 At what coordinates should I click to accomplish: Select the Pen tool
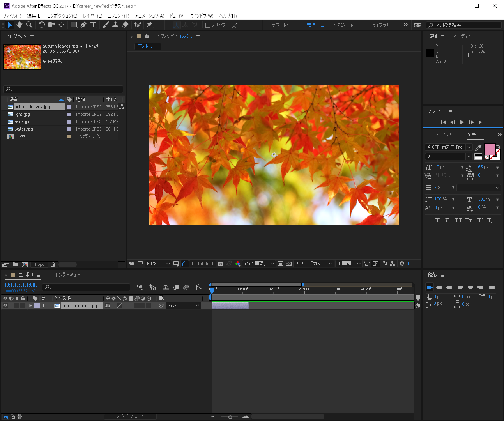[83, 25]
